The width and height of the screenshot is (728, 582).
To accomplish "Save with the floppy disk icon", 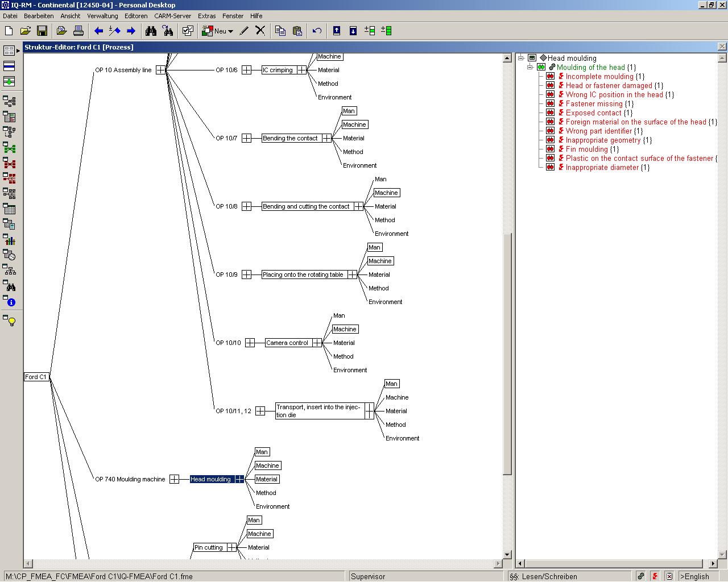I will point(42,31).
